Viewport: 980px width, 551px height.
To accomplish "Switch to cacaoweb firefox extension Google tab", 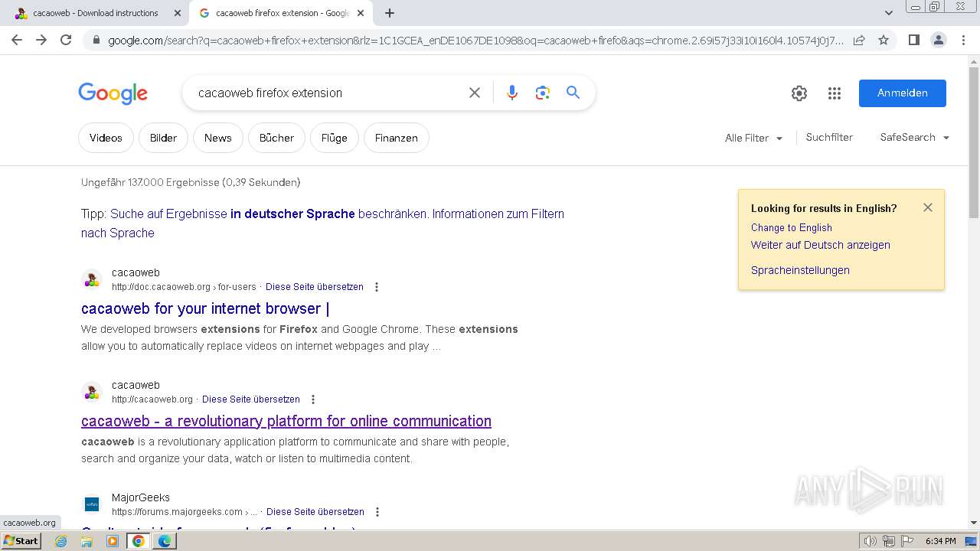I will [281, 13].
